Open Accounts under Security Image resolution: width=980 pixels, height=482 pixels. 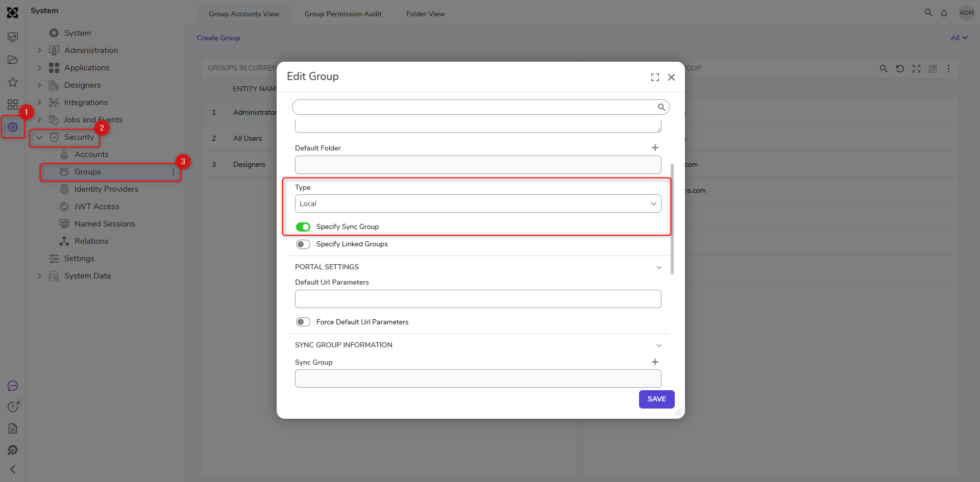91,155
